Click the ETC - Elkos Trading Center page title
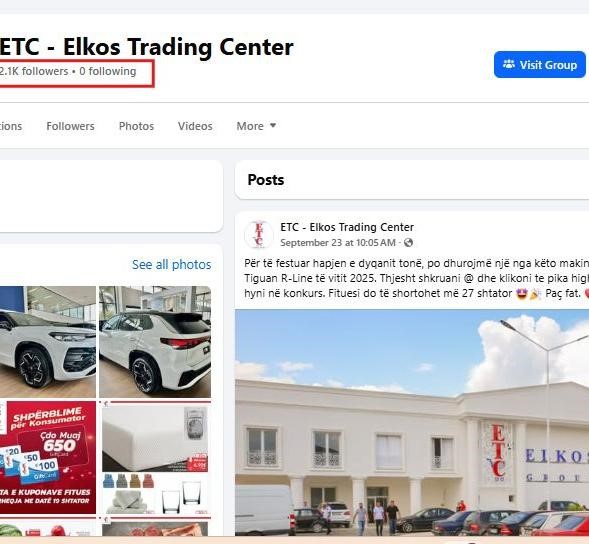The width and height of the screenshot is (589, 544). pyautogui.click(x=146, y=47)
